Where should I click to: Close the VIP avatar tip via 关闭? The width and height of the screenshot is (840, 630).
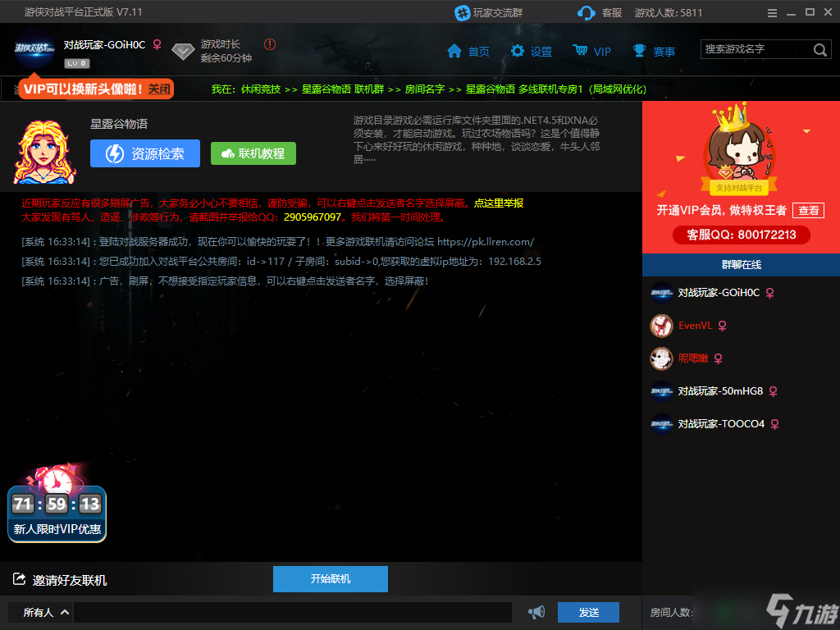159,89
